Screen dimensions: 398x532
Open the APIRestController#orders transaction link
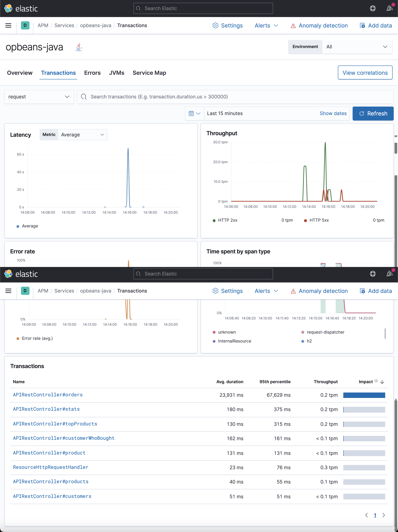coord(48,395)
